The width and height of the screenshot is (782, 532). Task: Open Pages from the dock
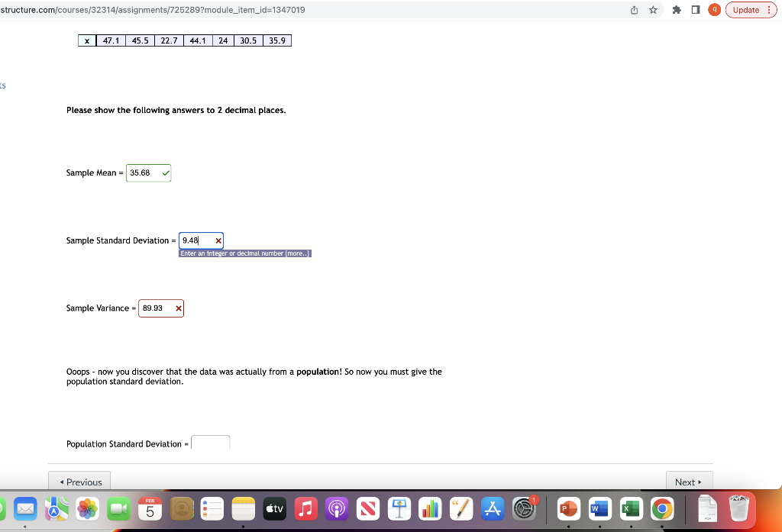click(461, 509)
